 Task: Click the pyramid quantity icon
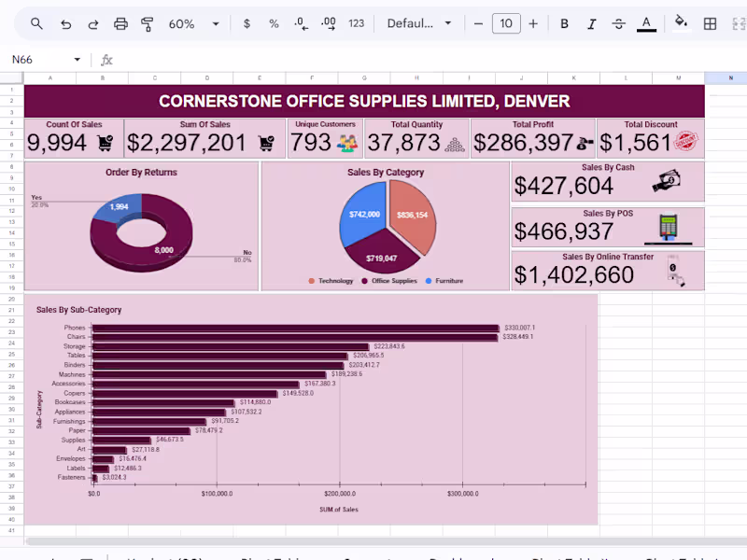click(455, 144)
